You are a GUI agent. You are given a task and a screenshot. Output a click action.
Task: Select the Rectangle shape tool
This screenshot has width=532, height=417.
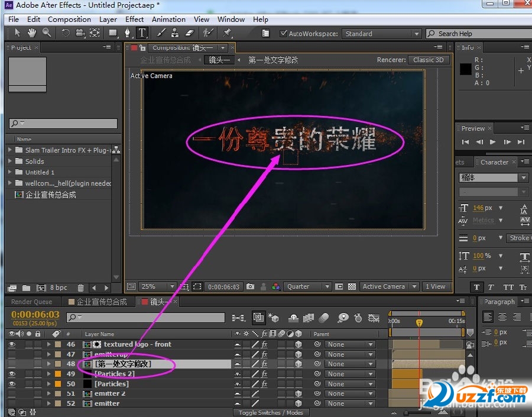[113, 33]
